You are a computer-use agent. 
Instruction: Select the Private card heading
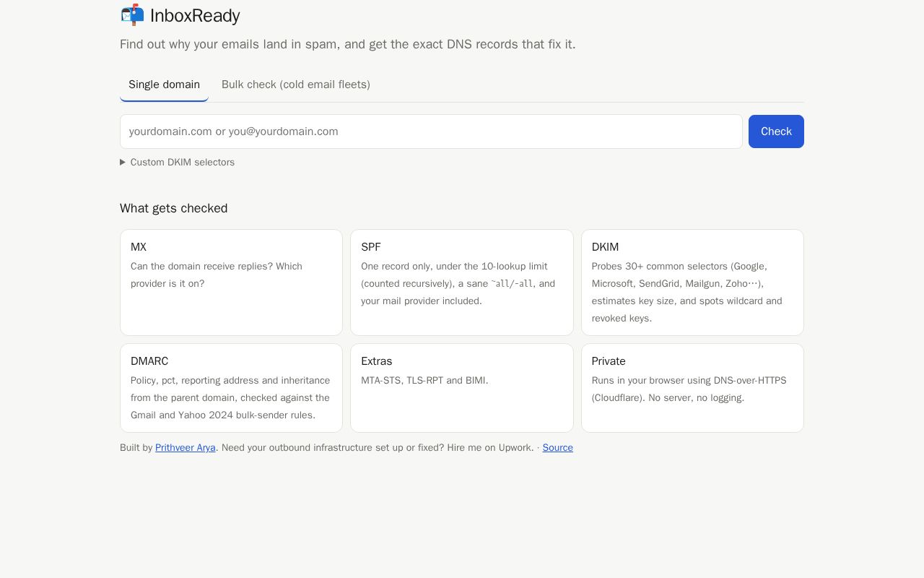click(x=609, y=361)
